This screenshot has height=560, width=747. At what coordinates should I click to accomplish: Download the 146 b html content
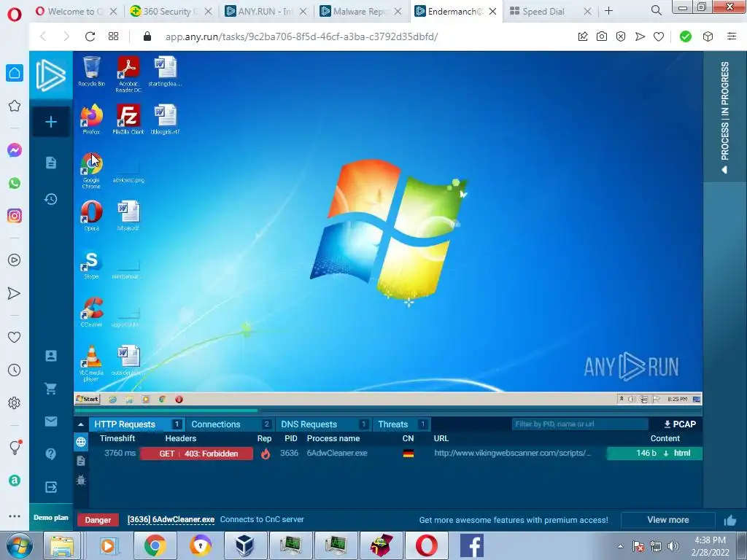(x=655, y=454)
